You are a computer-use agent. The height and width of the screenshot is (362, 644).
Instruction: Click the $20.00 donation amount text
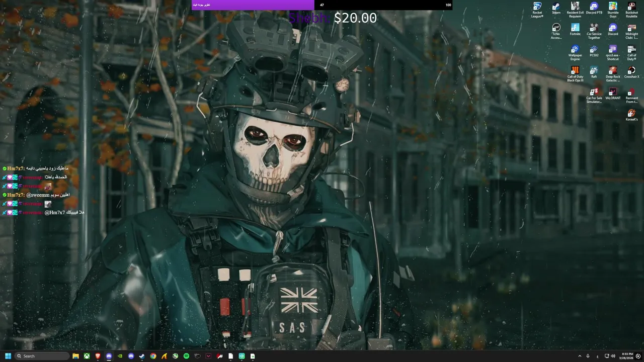coord(355,18)
